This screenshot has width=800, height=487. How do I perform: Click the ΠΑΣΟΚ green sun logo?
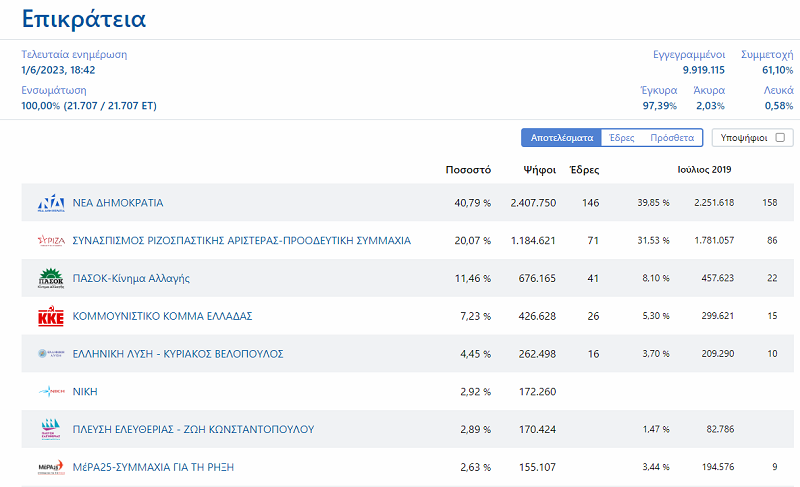51,278
